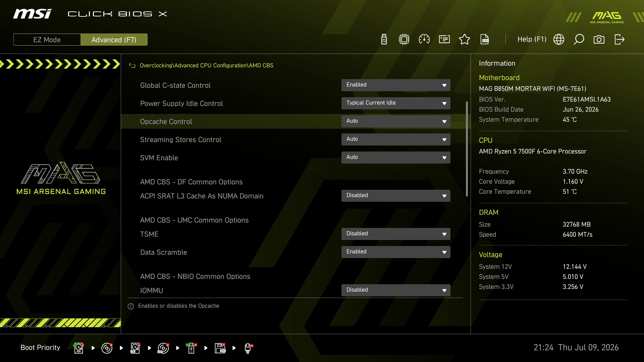This screenshot has width=644, height=362.
Task: Click the ACPI SRAT L3 Cache As NUMA label
Action: click(x=202, y=196)
